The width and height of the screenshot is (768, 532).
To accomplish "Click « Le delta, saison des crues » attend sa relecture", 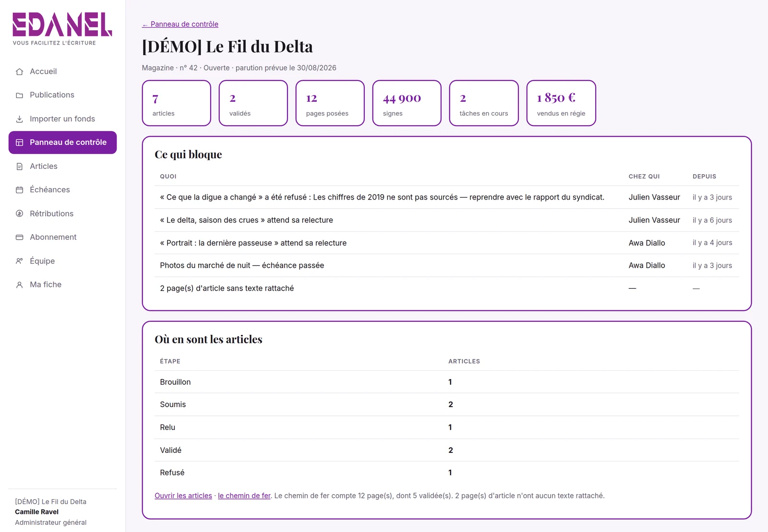I will tap(246, 220).
